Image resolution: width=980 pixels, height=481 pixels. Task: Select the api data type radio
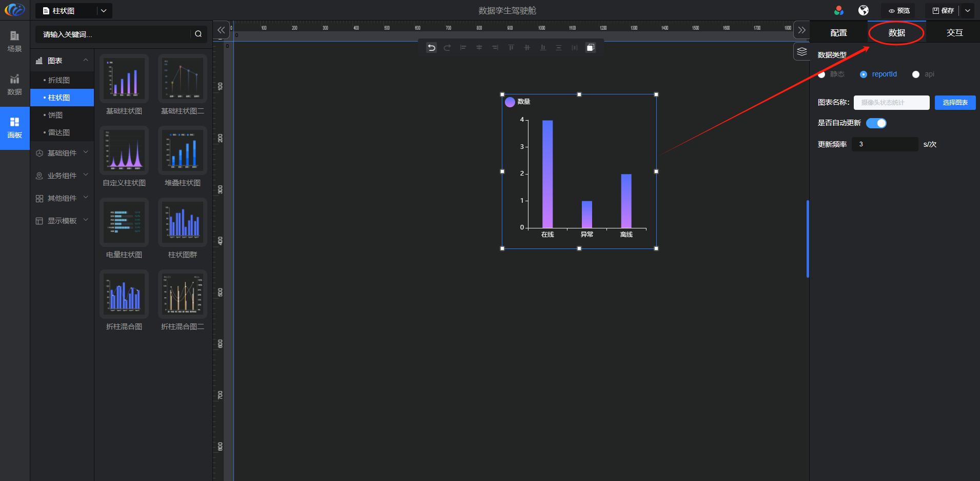click(916, 74)
